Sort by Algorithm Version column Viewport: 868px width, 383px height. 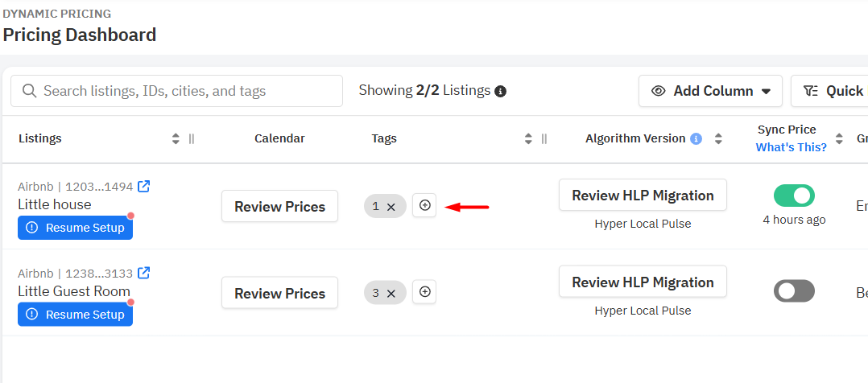[718, 138]
